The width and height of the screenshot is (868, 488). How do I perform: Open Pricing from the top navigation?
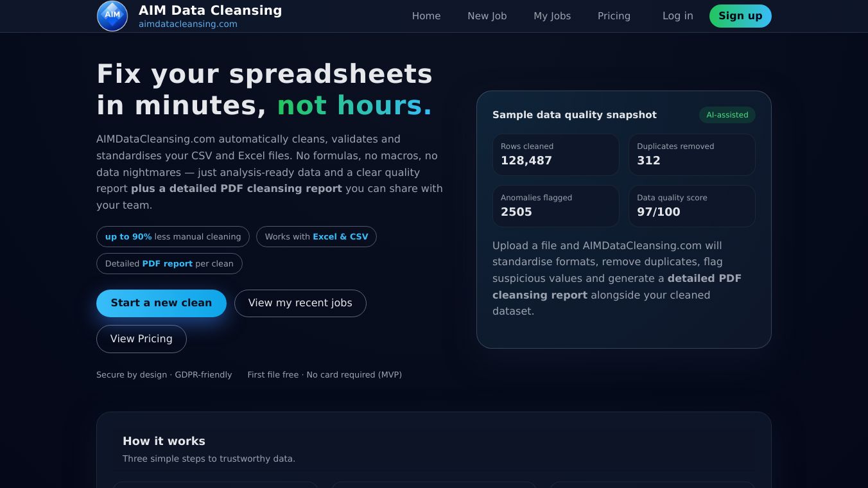614,16
